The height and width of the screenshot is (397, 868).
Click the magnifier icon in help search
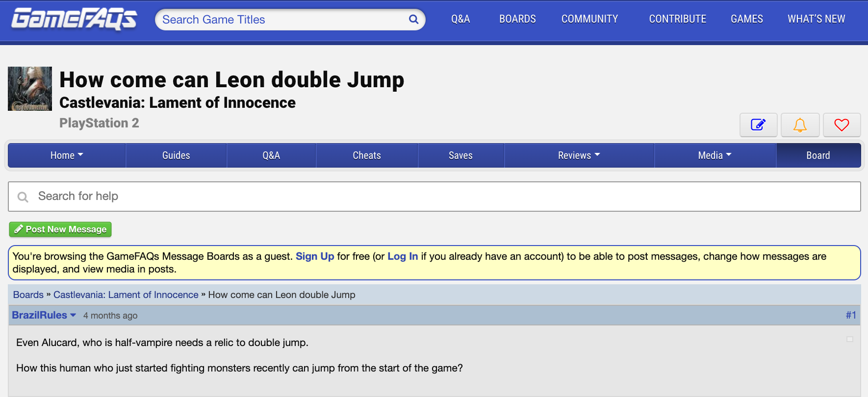click(23, 197)
